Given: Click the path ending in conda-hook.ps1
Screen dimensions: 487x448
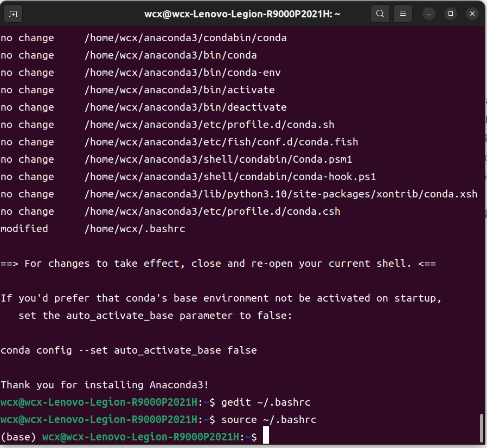Looking at the screenshot, I should tap(230, 177).
